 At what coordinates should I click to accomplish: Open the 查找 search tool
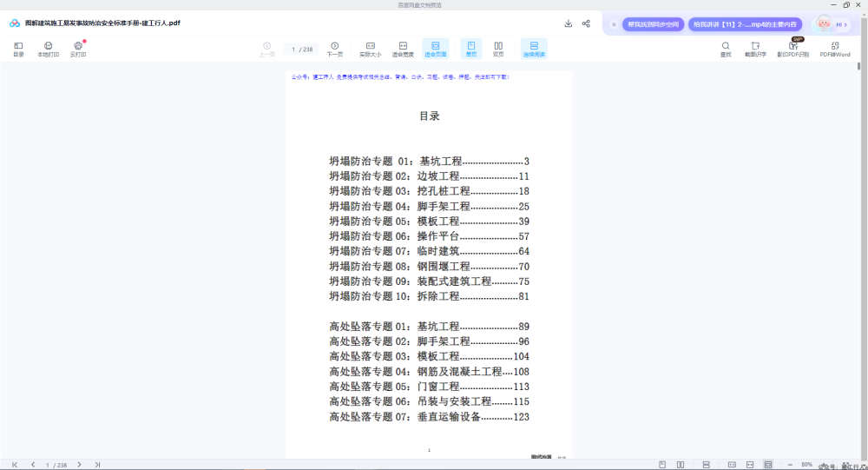[x=726, y=49]
